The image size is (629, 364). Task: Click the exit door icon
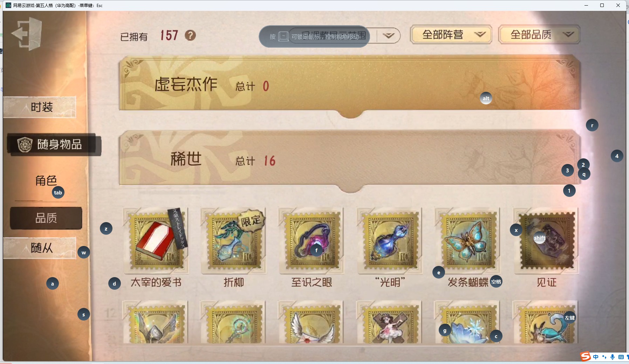point(27,34)
